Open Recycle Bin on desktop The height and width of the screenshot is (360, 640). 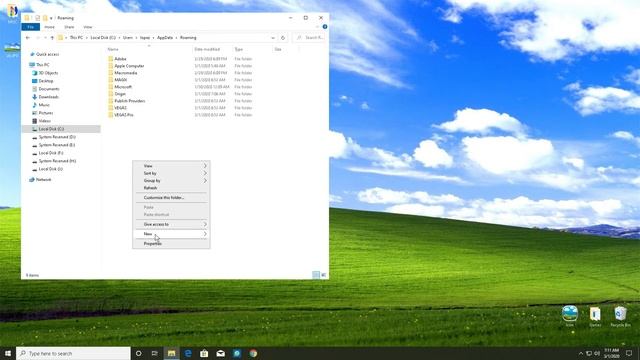coord(620,316)
